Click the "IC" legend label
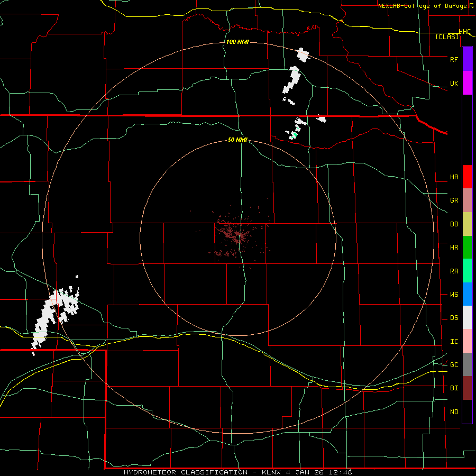 [x=454, y=342]
